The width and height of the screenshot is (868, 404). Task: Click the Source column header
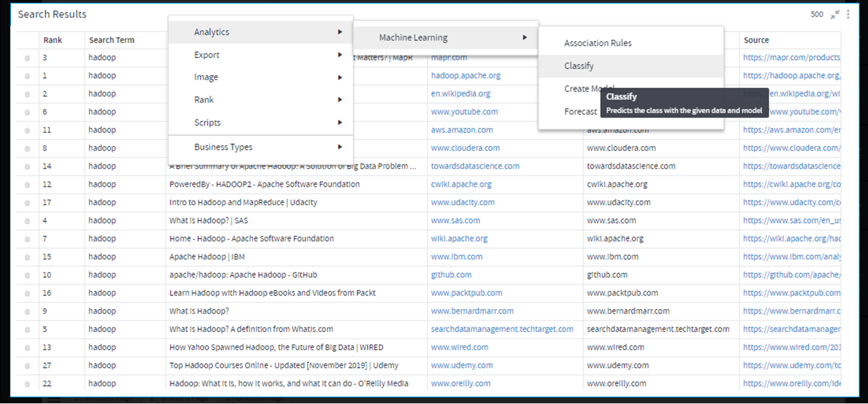point(756,40)
